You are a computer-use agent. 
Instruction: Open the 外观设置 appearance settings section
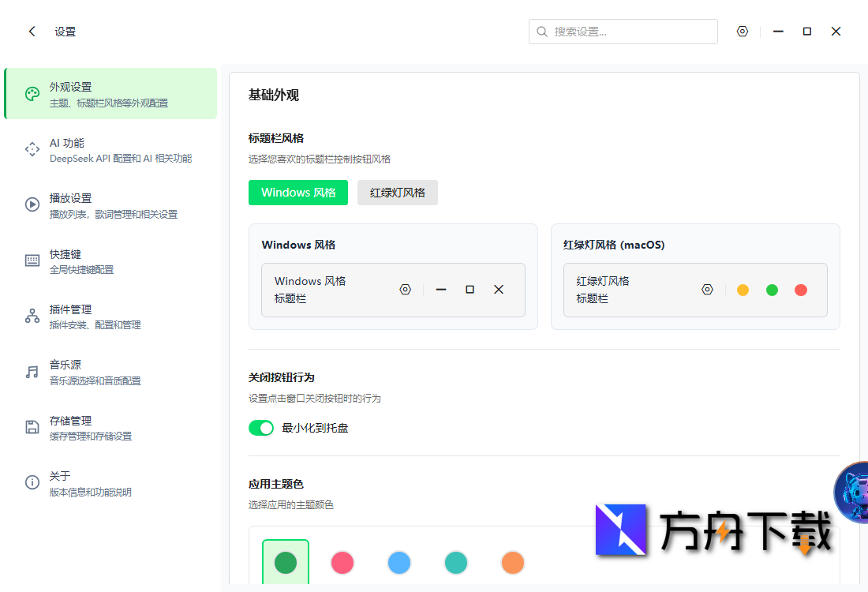point(110,93)
